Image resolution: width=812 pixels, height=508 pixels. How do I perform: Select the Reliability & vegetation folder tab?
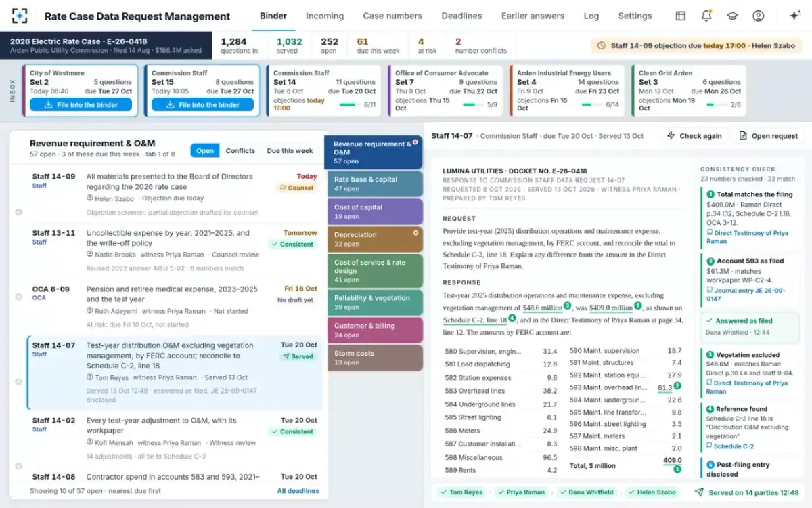point(375,302)
